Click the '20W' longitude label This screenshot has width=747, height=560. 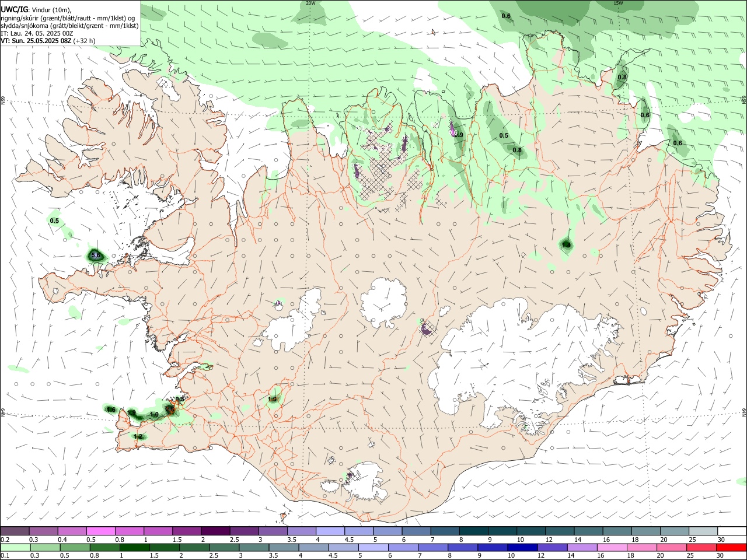pyautogui.click(x=310, y=3)
